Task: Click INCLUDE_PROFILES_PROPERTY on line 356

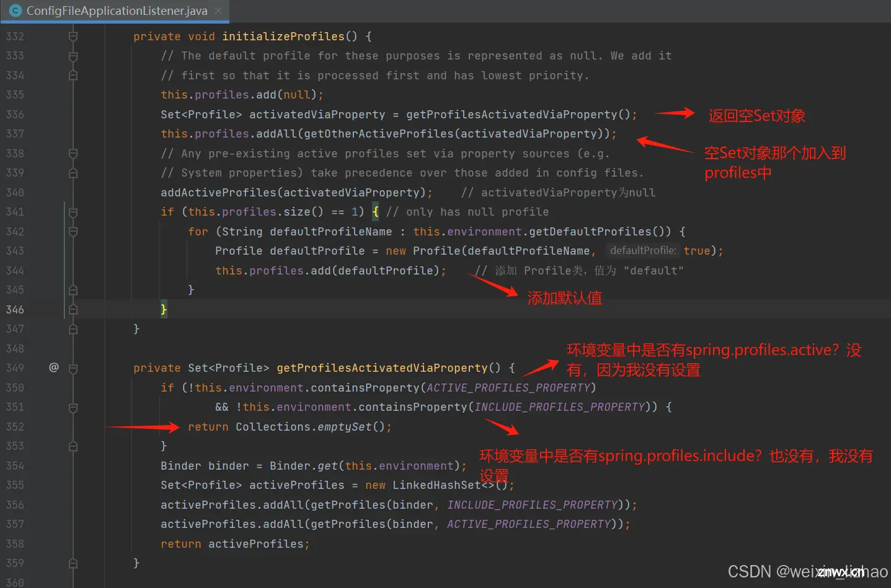Action: [532, 505]
